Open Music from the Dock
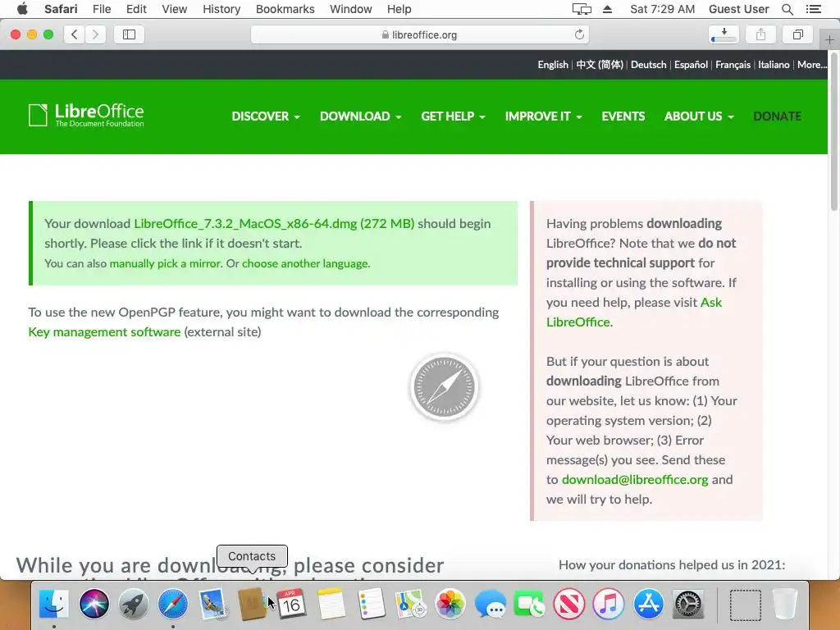840x630 pixels. click(x=609, y=604)
